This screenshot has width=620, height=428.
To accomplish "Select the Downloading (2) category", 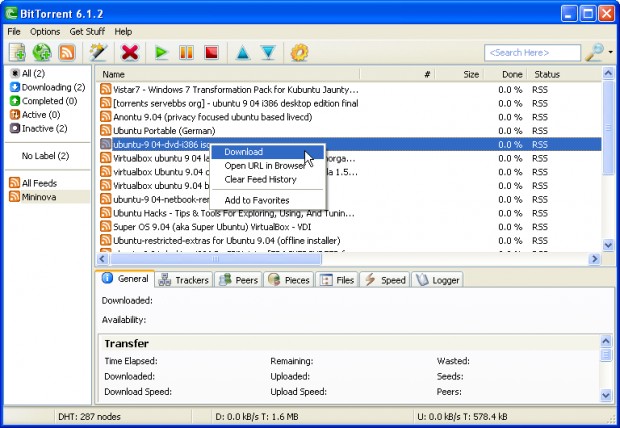I will pos(47,87).
